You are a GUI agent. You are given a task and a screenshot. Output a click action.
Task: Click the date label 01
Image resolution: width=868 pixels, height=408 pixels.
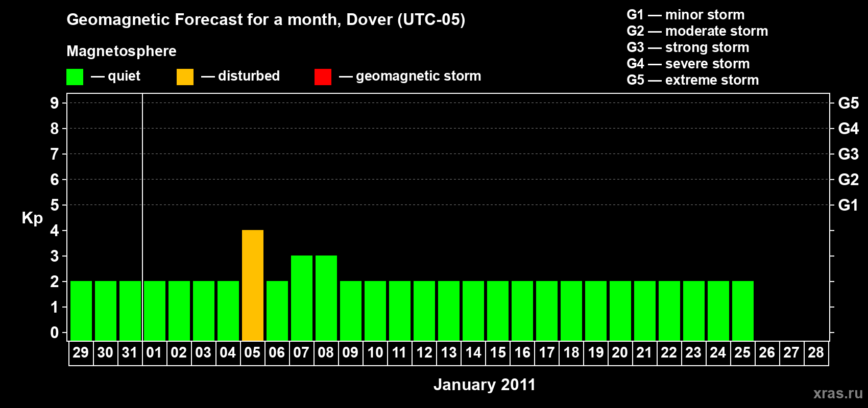[154, 352]
